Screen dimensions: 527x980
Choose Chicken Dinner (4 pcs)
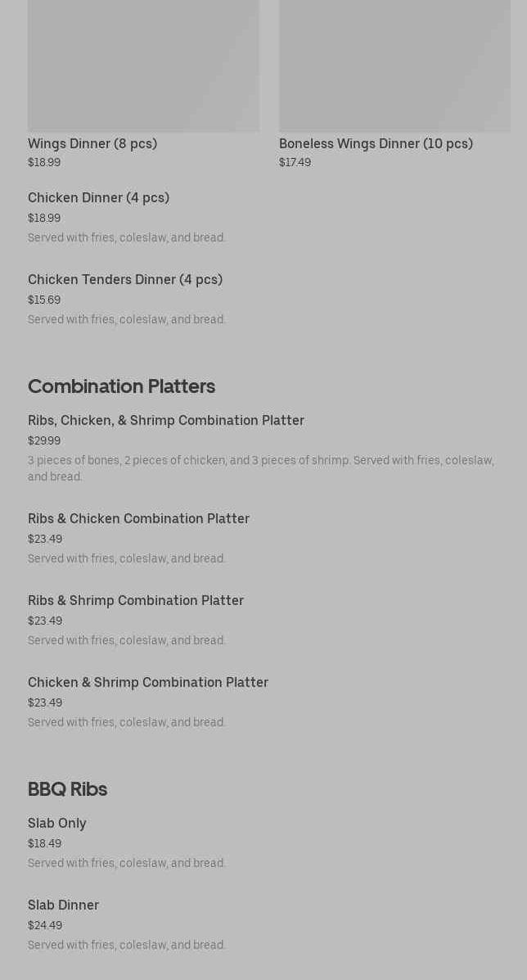(x=98, y=198)
